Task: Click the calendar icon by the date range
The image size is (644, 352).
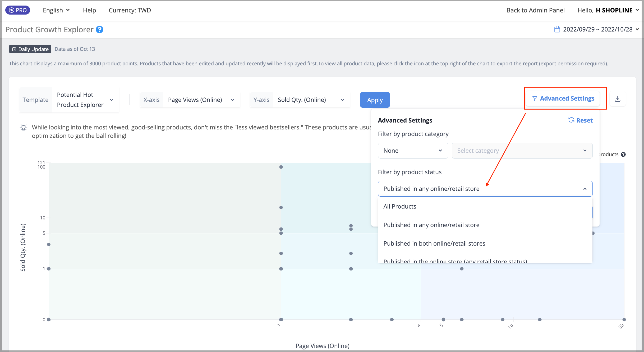Action: [557, 29]
